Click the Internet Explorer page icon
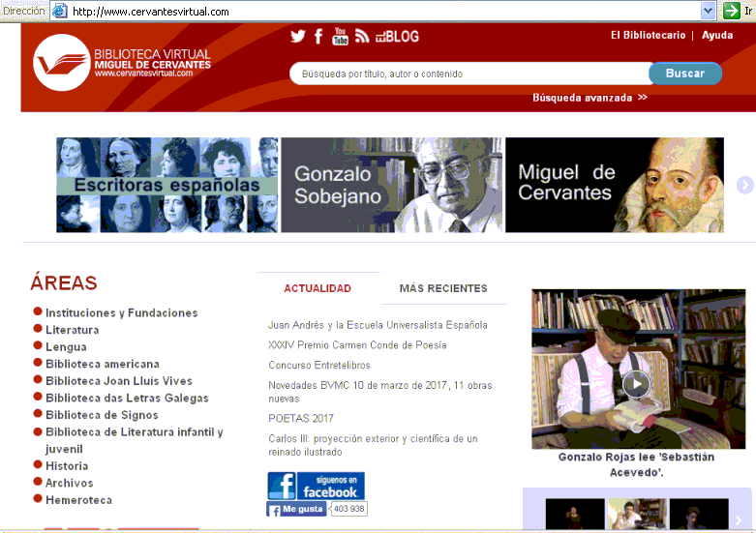Image resolution: width=756 pixels, height=533 pixels. (59, 11)
